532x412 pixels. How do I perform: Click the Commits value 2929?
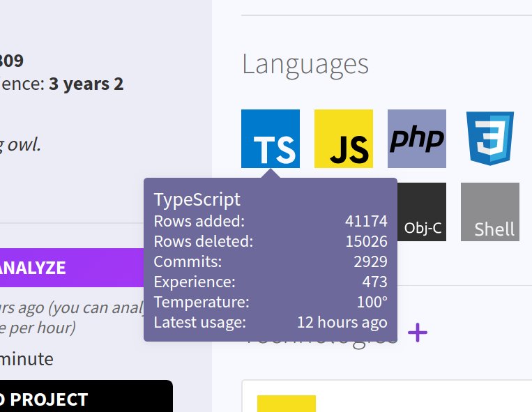pyautogui.click(x=370, y=261)
